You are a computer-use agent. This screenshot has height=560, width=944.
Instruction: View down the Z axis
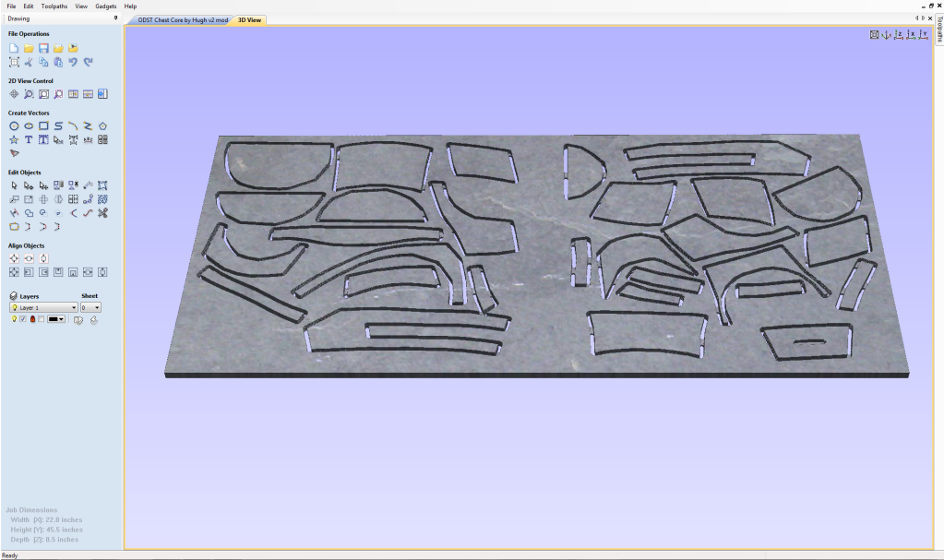[898, 35]
